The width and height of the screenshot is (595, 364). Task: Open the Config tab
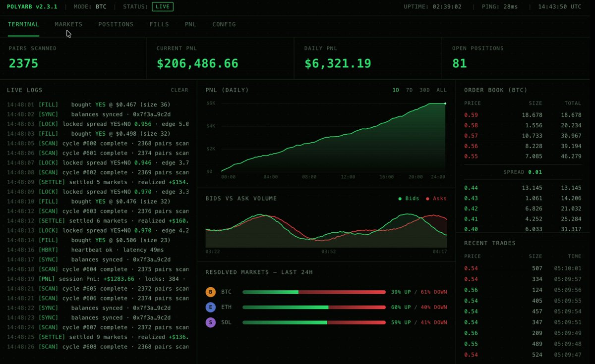[x=224, y=24]
